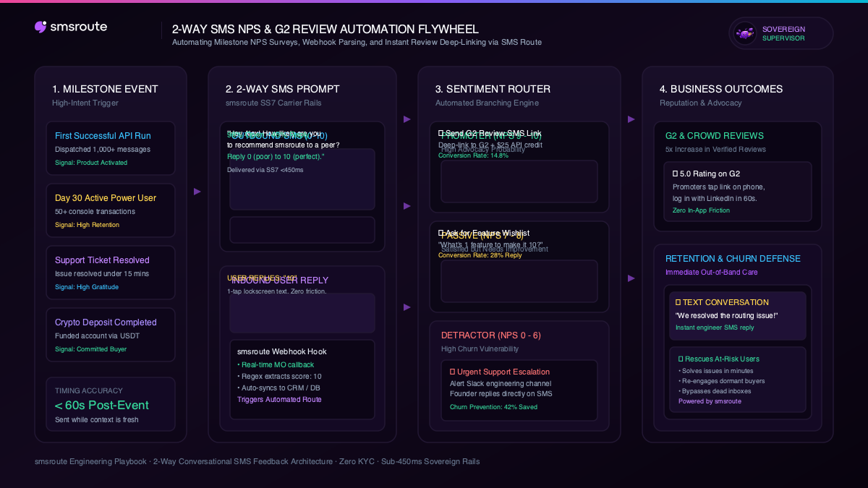Click 'Churn Prevention: 42% Saved' text
Viewport: 868px width, 488px height.
tap(494, 407)
